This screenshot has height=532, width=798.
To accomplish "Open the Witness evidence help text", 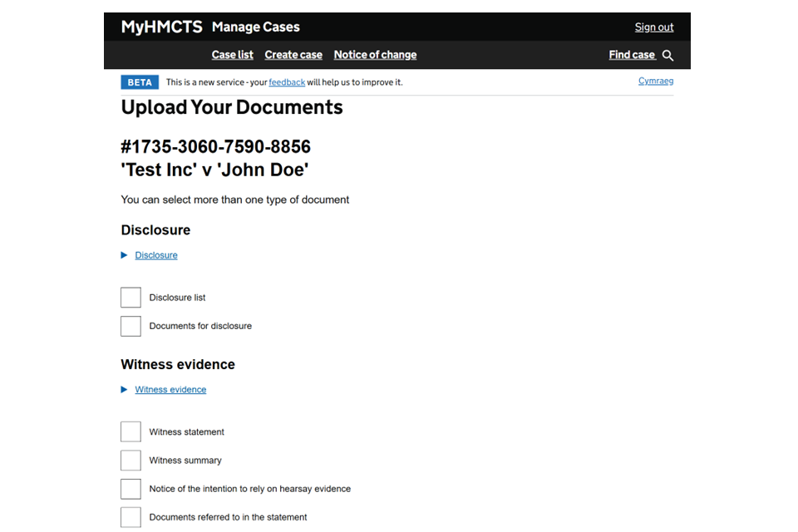I will pyautogui.click(x=170, y=390).
